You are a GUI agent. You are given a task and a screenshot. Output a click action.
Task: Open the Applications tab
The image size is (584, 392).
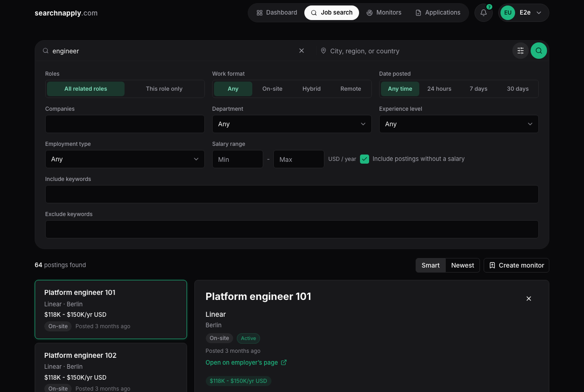[438, 13]
